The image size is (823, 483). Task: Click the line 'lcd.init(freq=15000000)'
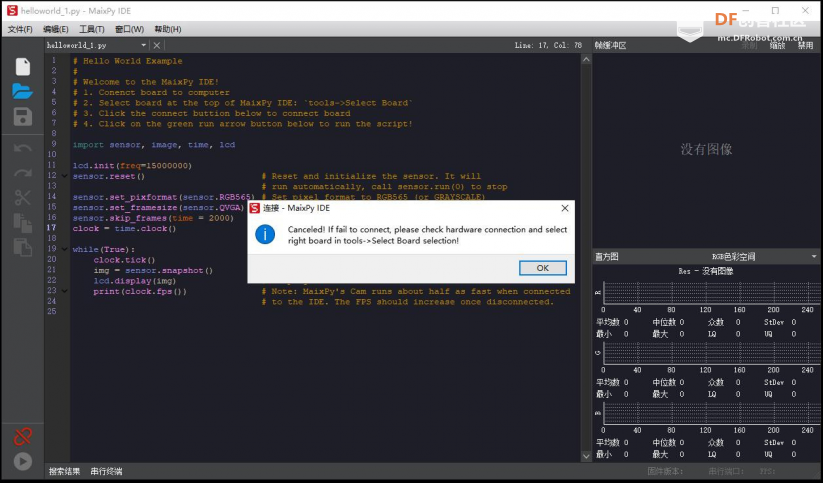132,165
